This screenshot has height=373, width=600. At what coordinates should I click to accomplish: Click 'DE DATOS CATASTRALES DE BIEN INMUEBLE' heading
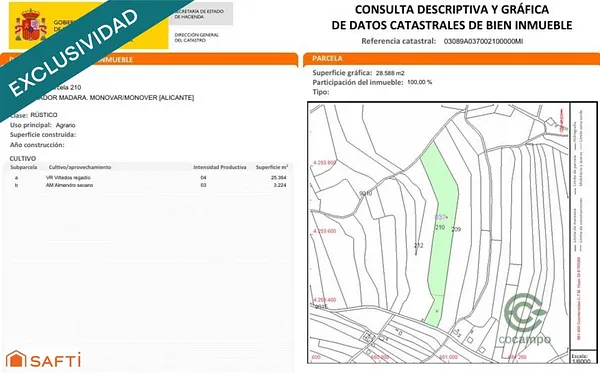[452, 25]
